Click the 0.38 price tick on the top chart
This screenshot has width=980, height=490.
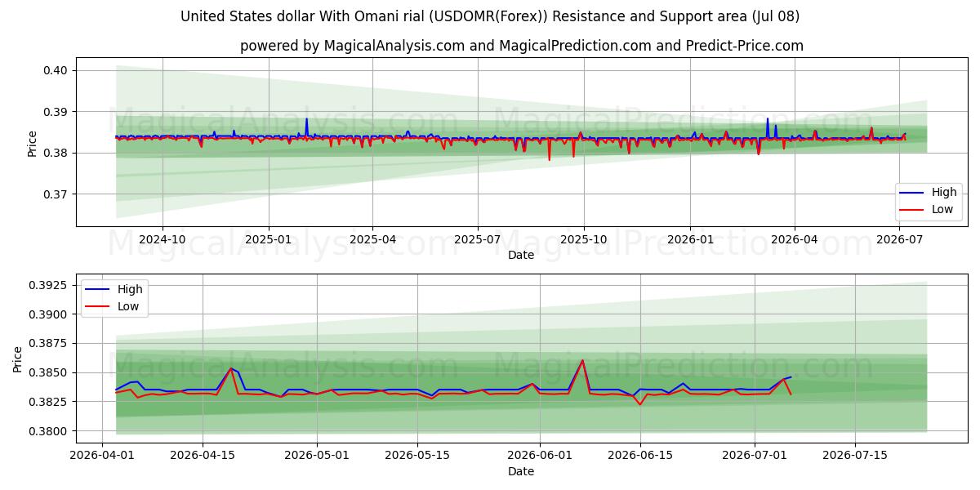(56, 153)
